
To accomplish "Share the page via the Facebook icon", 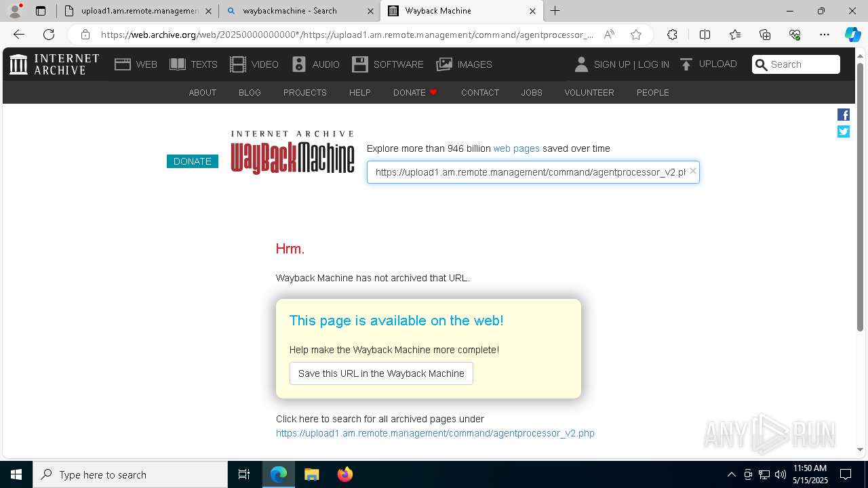I will click(x=844, y=115).
